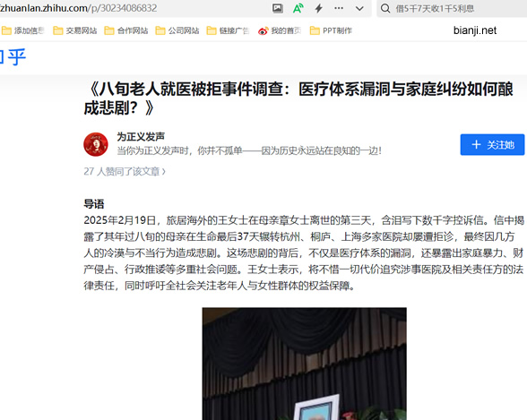Click the Zhihu logo

tap(13, 57)
